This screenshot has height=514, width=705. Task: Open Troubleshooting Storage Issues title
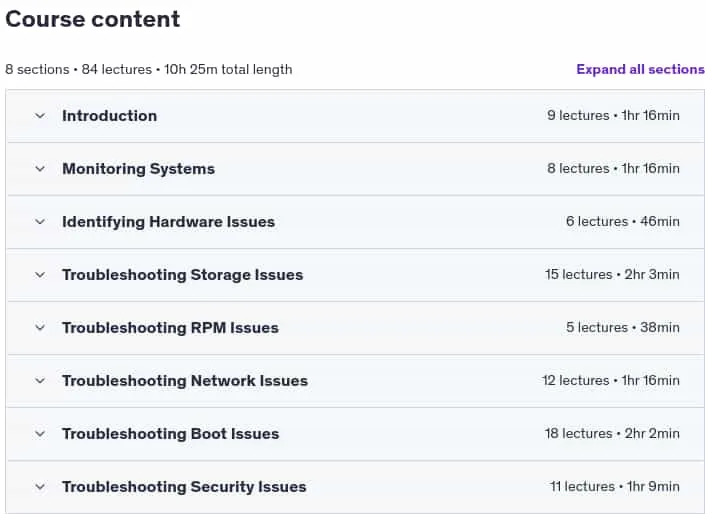pos(183,275)
